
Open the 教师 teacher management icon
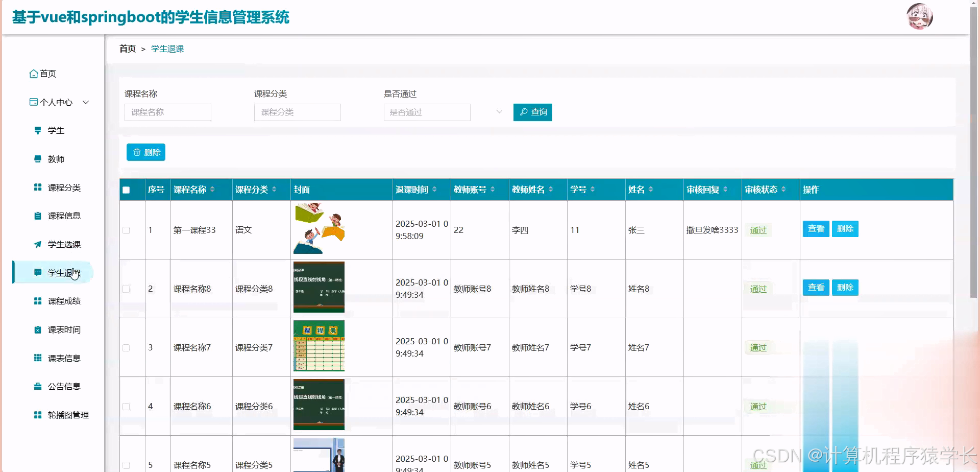37,159
